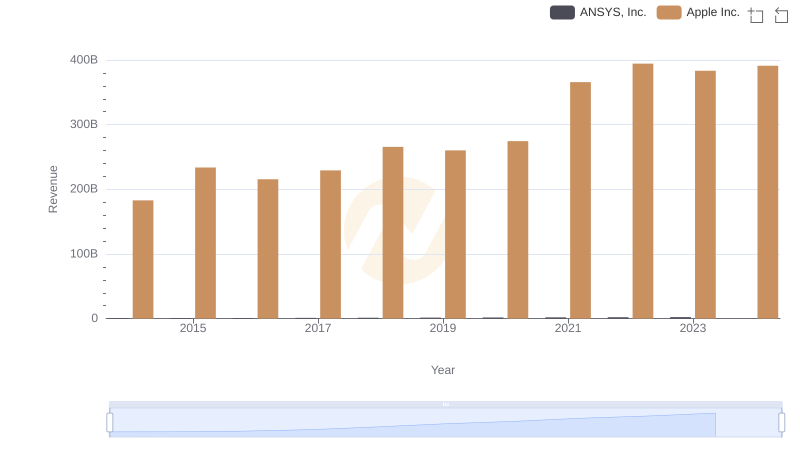Click the zoom reset icon
The width and height of the screenshot is (800, 461).
pyautogui.click(x=782, y=15)
